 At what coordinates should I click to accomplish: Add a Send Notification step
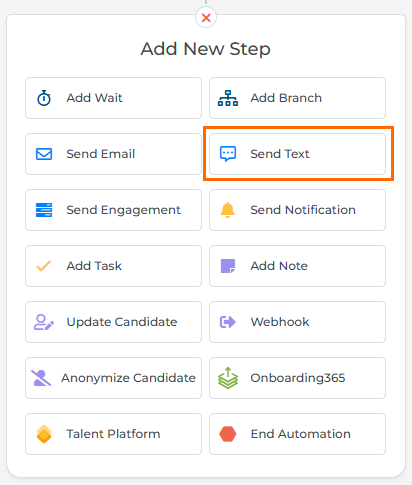297,210
